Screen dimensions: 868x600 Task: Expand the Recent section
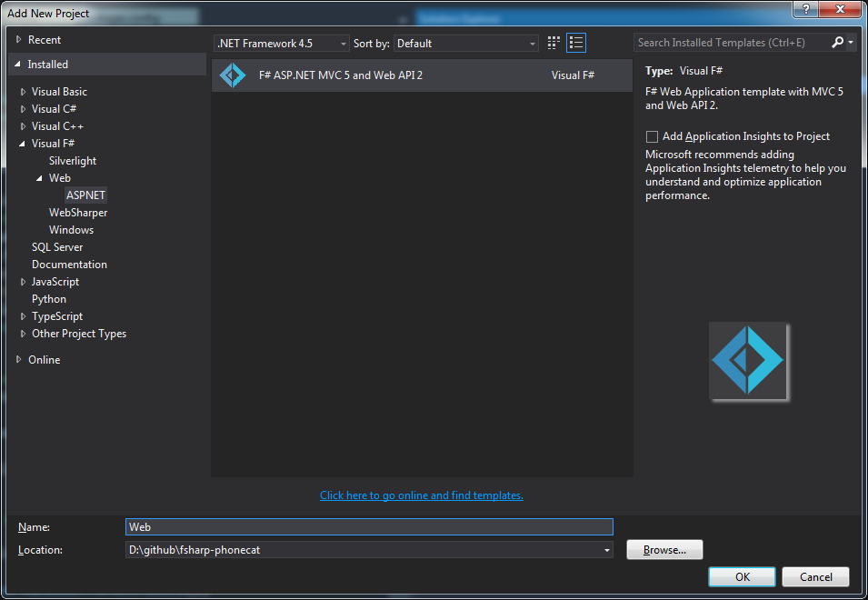(19, 39)
